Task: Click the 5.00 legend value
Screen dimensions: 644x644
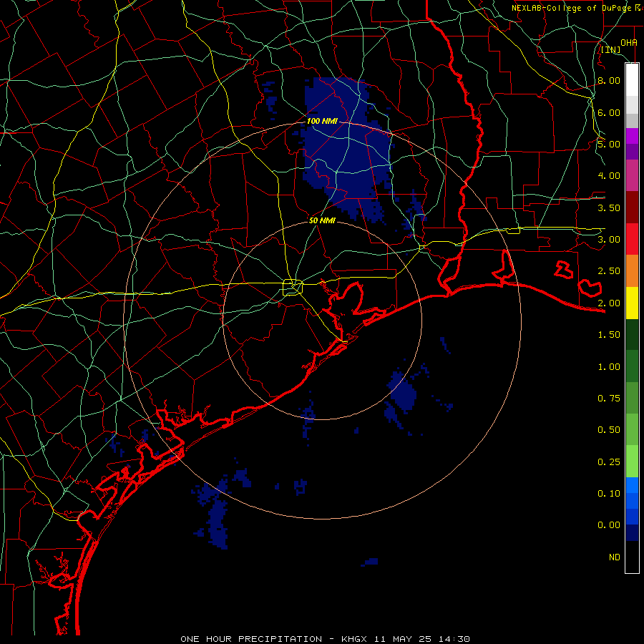Action: tap(609, 144)
